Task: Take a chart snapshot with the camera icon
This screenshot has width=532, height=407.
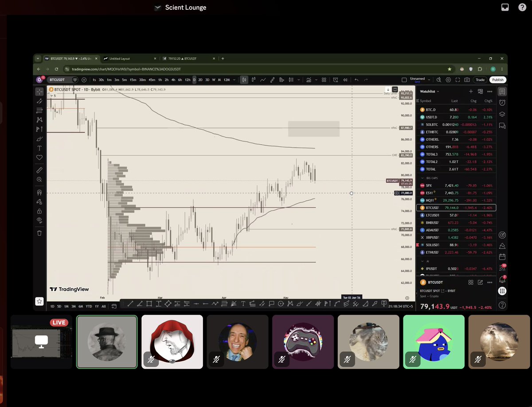Action: point(467,80)
